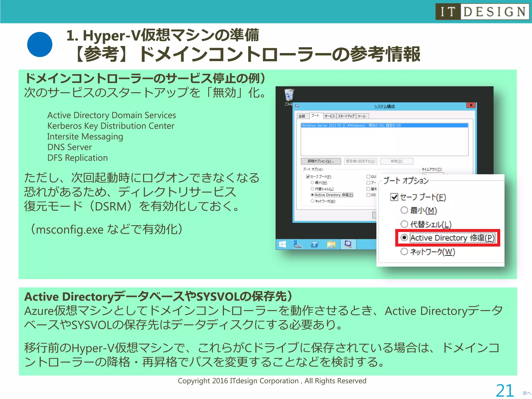
Task: Toggle セーフ ブート(F) checkbox in enlarged callout
Action: pyautogui.click(x=394, y=197)
